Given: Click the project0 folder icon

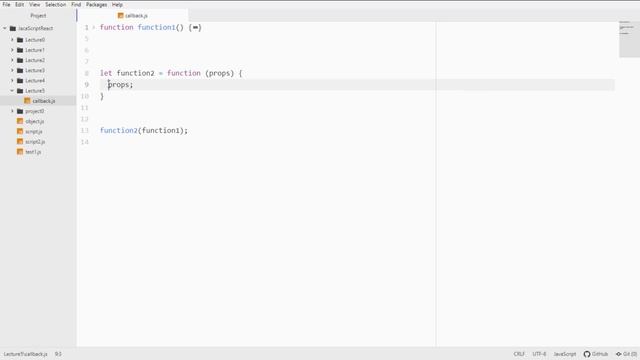Looking at the screenshot, I should 20,111.
